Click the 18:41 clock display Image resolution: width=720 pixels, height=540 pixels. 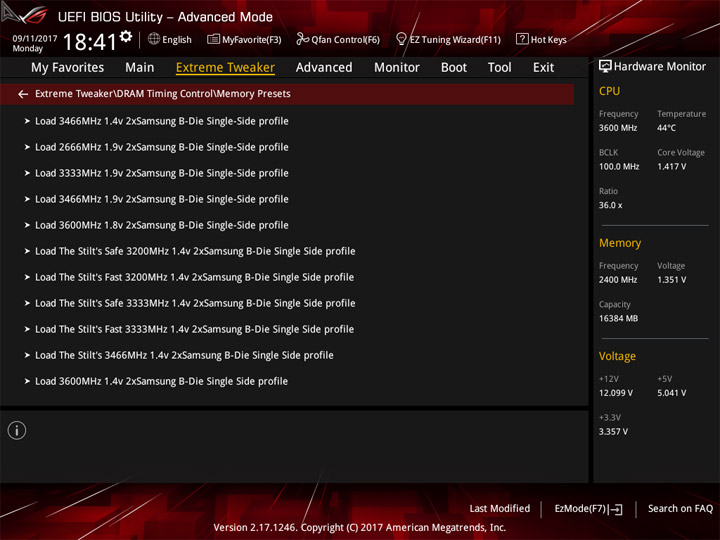click(90, 42)
